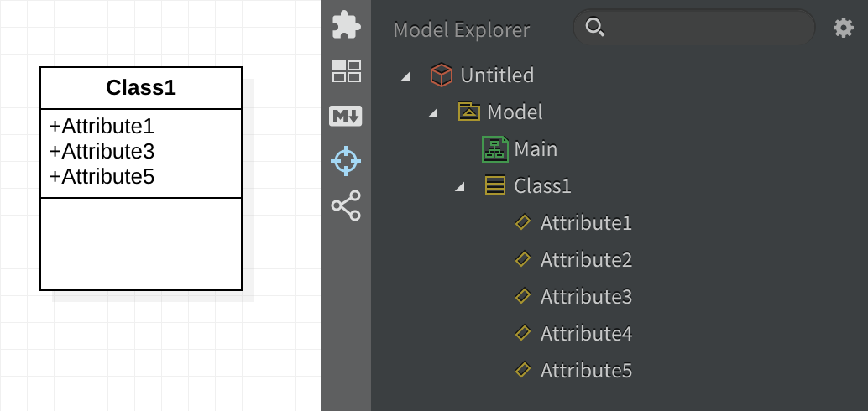Select the Class1 name on the diagram

click(141, 87)
